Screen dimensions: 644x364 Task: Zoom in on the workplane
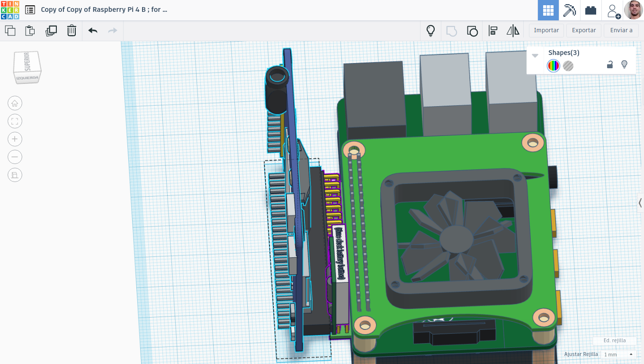pos(15,139)
